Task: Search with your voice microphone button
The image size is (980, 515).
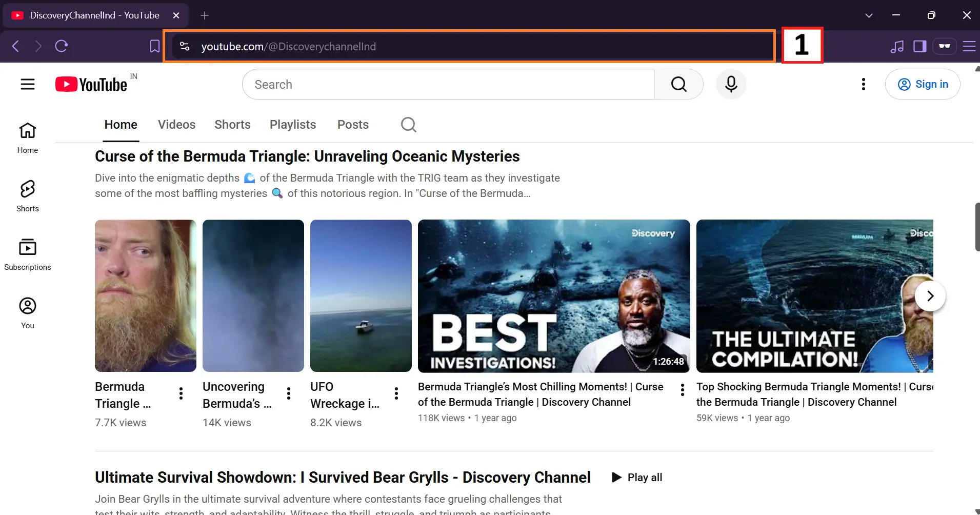Action: click(x=731, y=84)
